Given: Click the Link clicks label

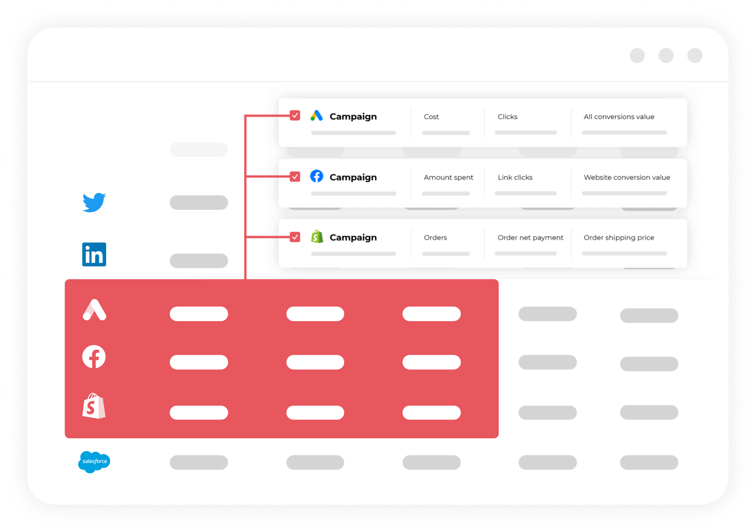Looking at the screenshot, I should [515, 177].
